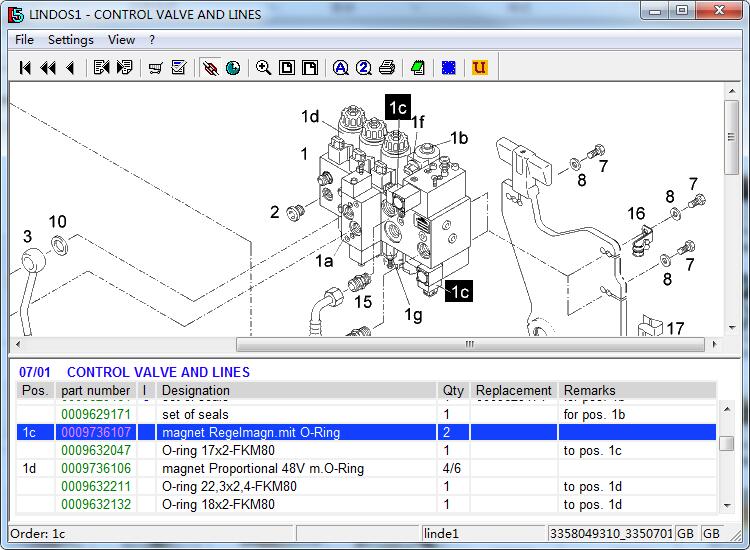
Task: Print using the printer icon
Action: [387, 67]
